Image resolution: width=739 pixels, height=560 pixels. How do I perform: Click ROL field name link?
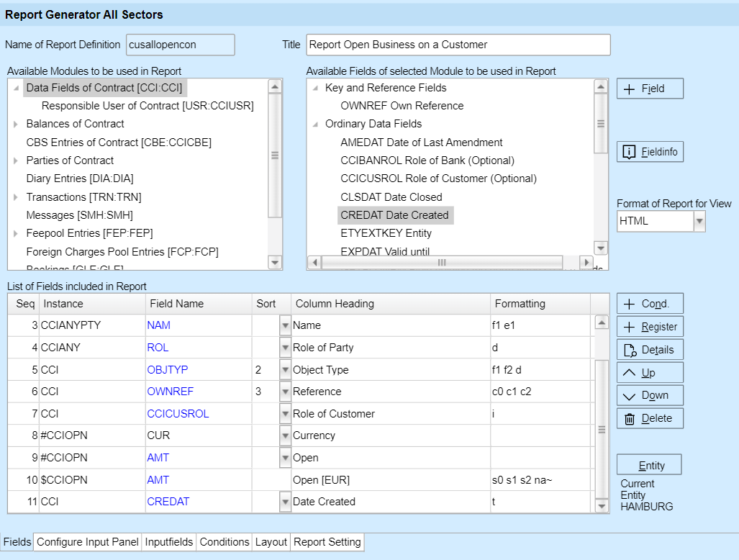(x=158, y=348)
